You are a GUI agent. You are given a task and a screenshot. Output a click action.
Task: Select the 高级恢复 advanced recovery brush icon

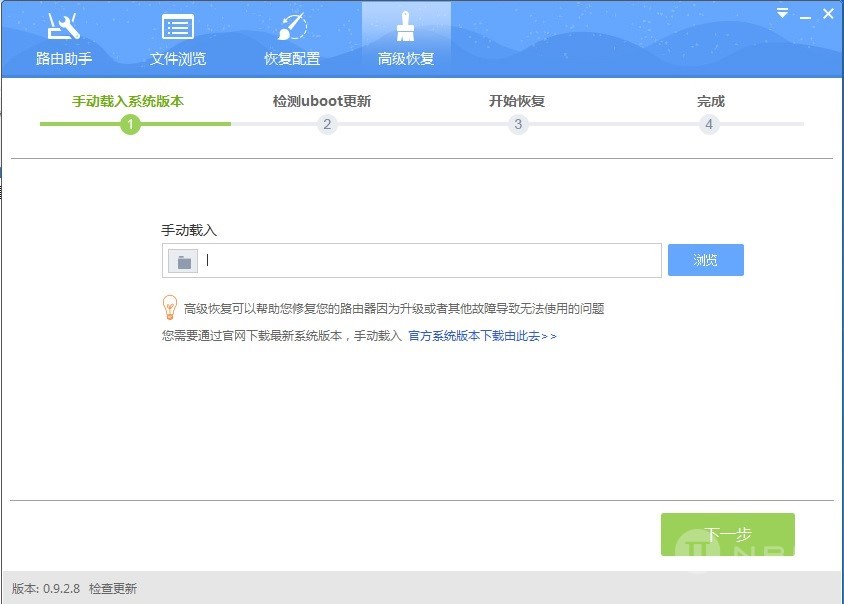(x=406, y=27)
